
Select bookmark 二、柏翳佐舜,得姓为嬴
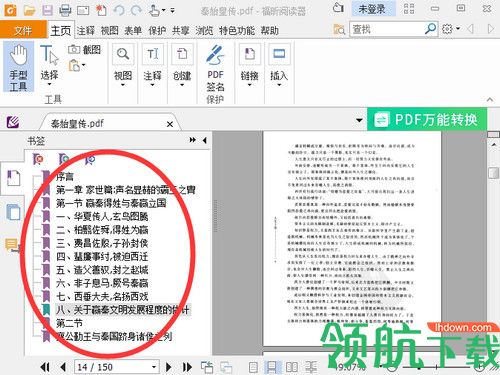click(x=102, y=230)
